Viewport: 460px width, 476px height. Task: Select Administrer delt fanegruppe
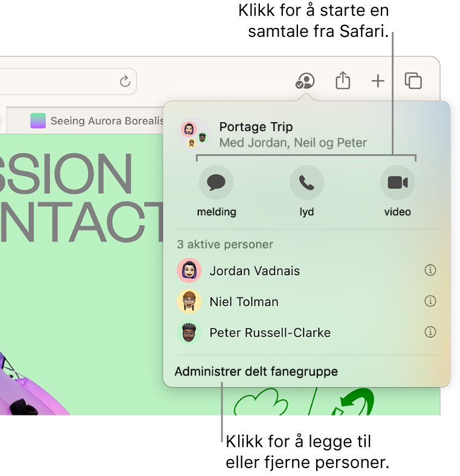(x=256, y=371)
